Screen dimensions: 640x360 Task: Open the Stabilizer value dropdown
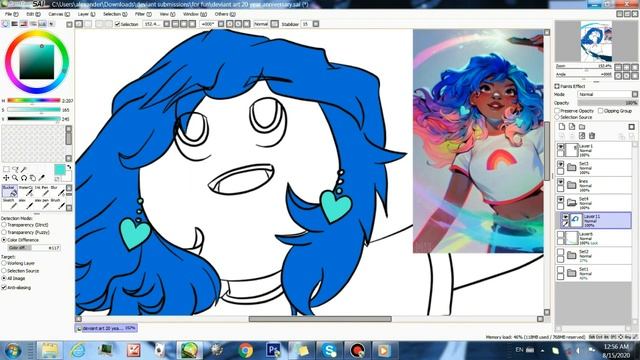(316, 24)
